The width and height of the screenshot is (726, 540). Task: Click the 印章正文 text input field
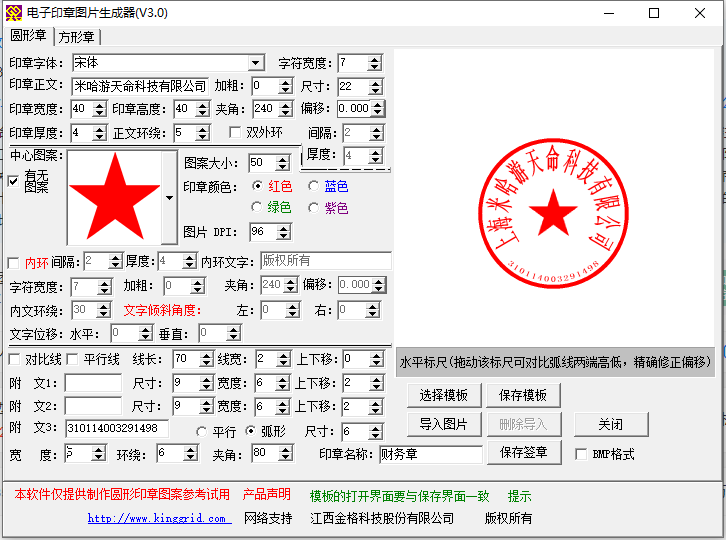(140, 86)
